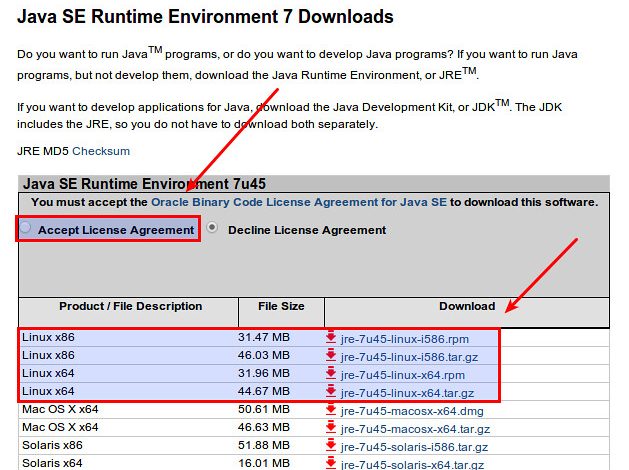This screenshot has height=470, width=629.
Task: Click the Solaris x64 product cell
Action: point(52,463)
